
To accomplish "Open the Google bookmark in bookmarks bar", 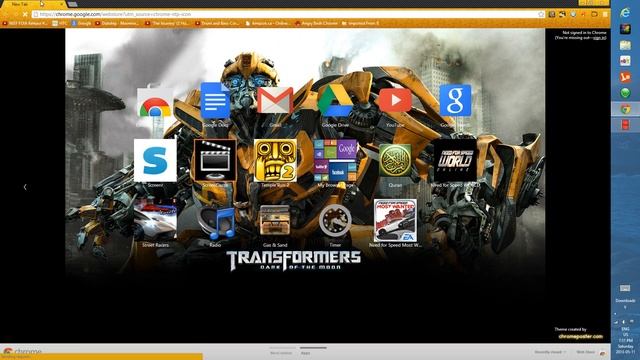I will (x=82, y=24).
